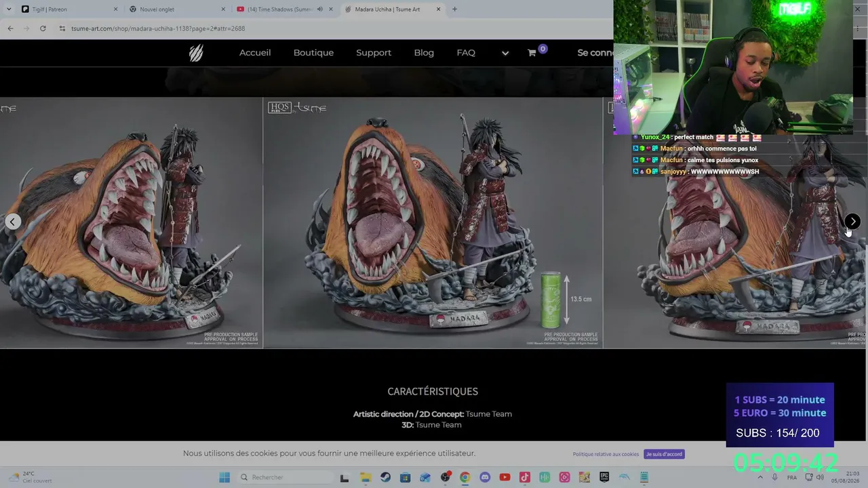Open Microsoft Store from the taskbar
The height and width of the screenshot is (488, 868).
point(405,477)
